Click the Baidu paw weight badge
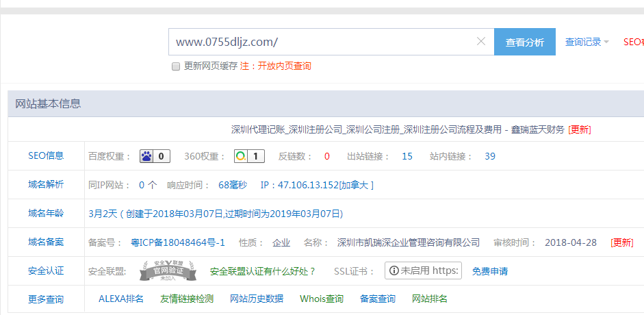Viewport: 644px width, 315px height. point(155,156)
